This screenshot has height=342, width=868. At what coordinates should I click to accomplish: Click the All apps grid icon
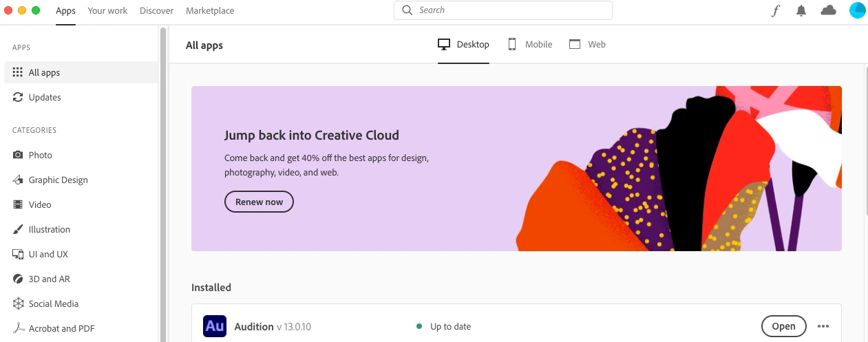tap(18, 72)
